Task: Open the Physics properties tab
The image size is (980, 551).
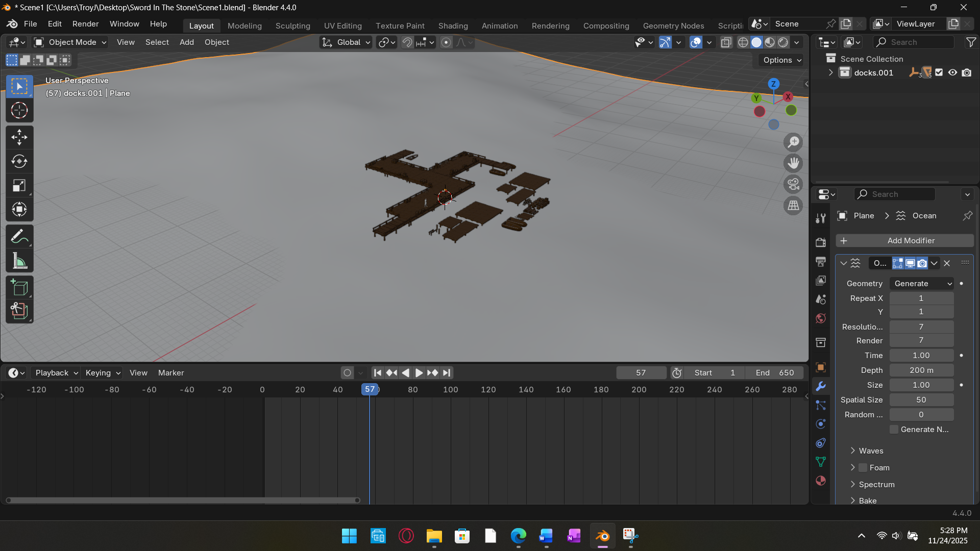Action: [821, 424]
